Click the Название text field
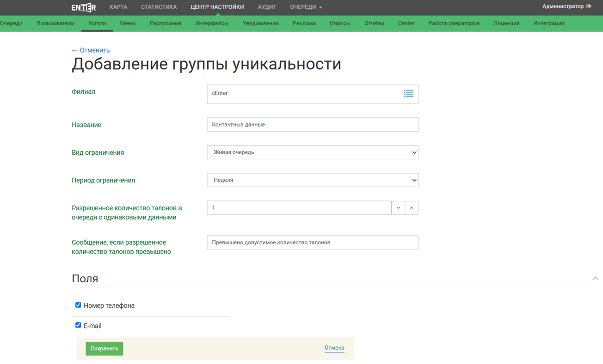Image resolution: width=603 pixels, height=364 pixels. (x=313, y=125)
